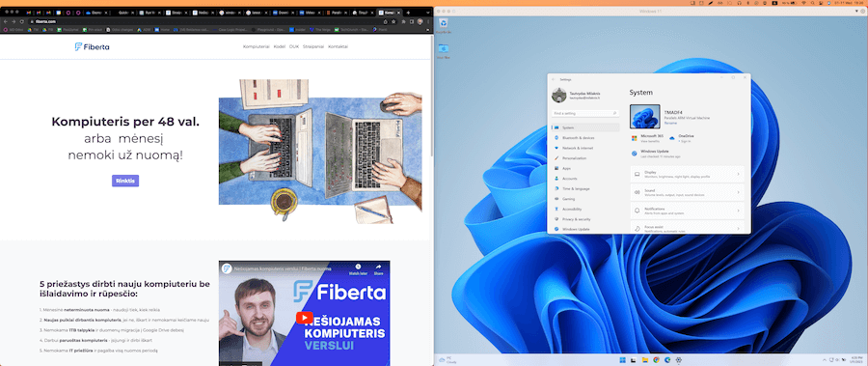
Task: Expand the Notifications row chevron
Action: click(x=738, y=211)
